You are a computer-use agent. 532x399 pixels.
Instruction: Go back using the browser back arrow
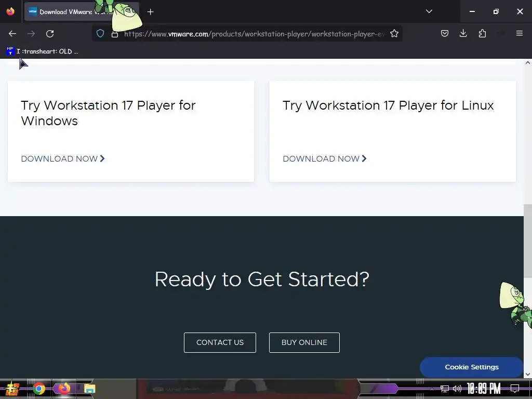(x=12, y=34)
